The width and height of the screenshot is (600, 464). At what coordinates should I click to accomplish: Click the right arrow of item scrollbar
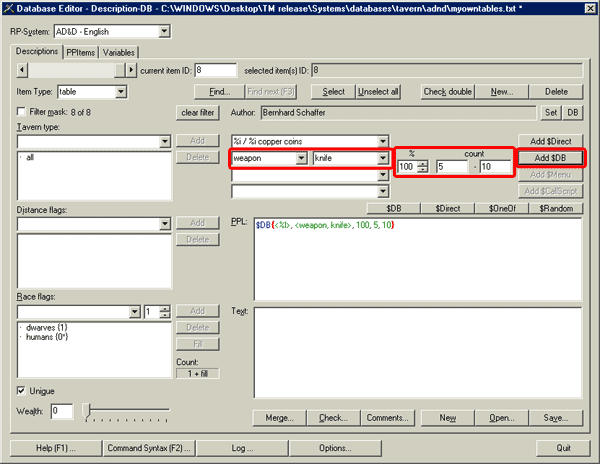131,70
